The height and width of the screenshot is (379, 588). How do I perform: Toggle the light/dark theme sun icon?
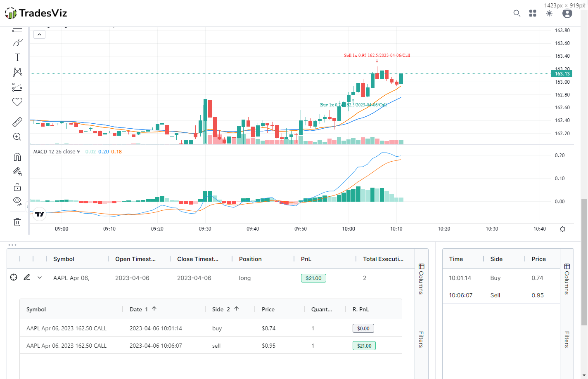[x=549, y=13]
